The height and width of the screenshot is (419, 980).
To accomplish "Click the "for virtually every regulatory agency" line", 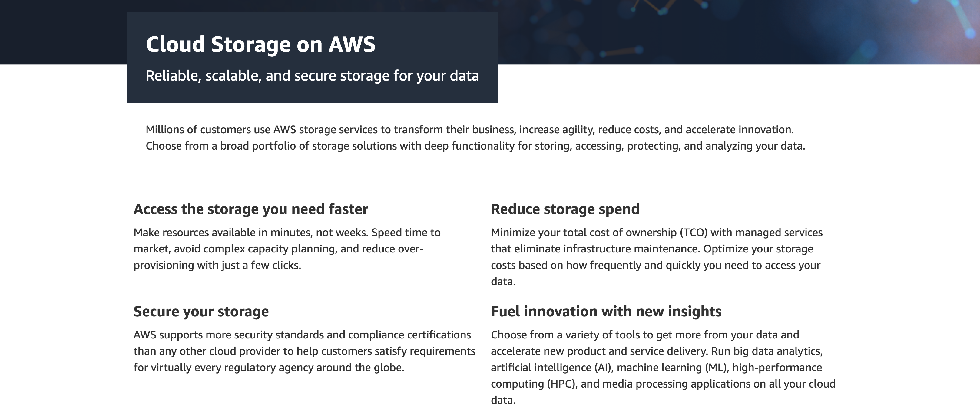I will 269,368.
